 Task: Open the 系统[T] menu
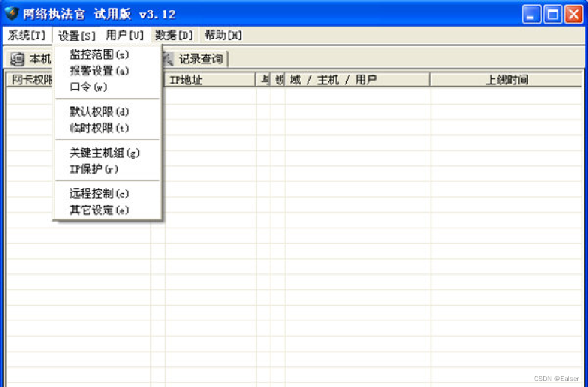coord(26,36)
